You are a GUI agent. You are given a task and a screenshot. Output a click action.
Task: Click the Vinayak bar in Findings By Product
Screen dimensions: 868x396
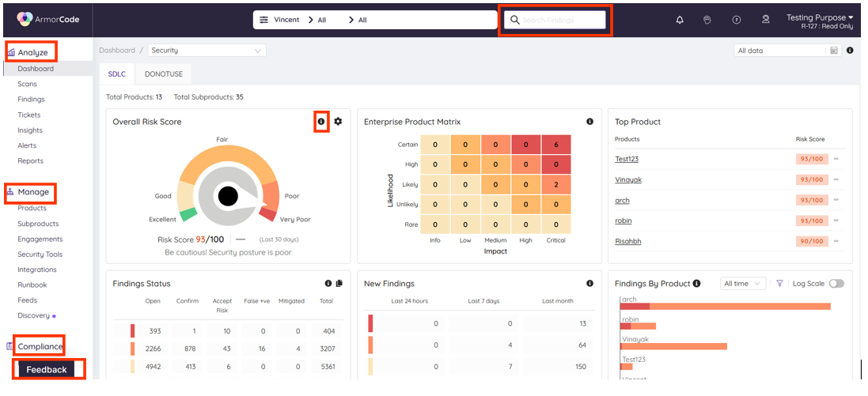tap(673, 346)
